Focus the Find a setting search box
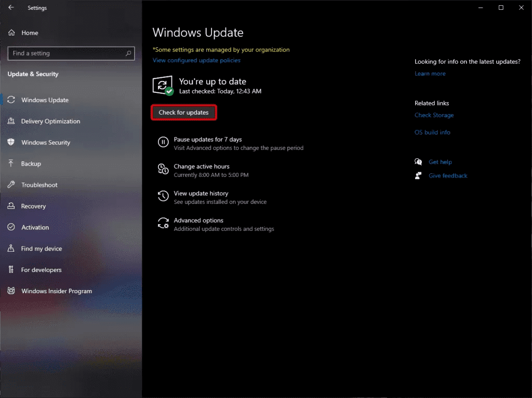The image size is (532, 398). [x=71, y=53]
